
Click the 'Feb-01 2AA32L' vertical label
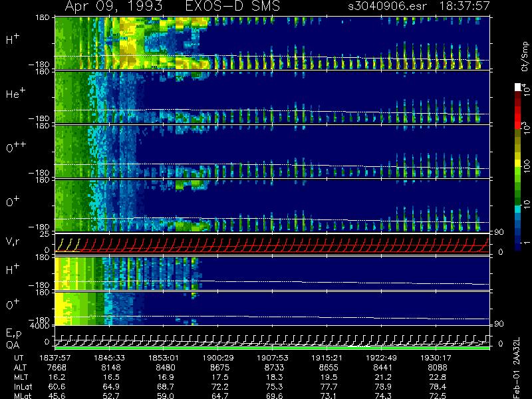[517, 368]
